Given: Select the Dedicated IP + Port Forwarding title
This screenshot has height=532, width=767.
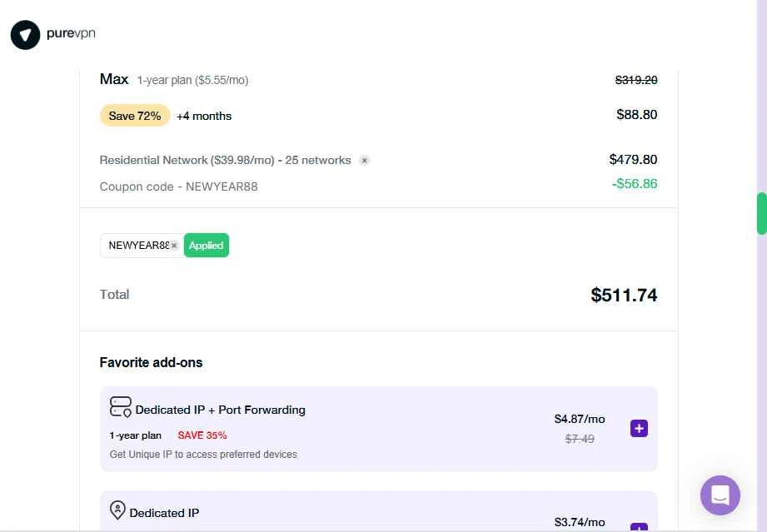Looking at the screenshot, I should (x=220, y=410).
